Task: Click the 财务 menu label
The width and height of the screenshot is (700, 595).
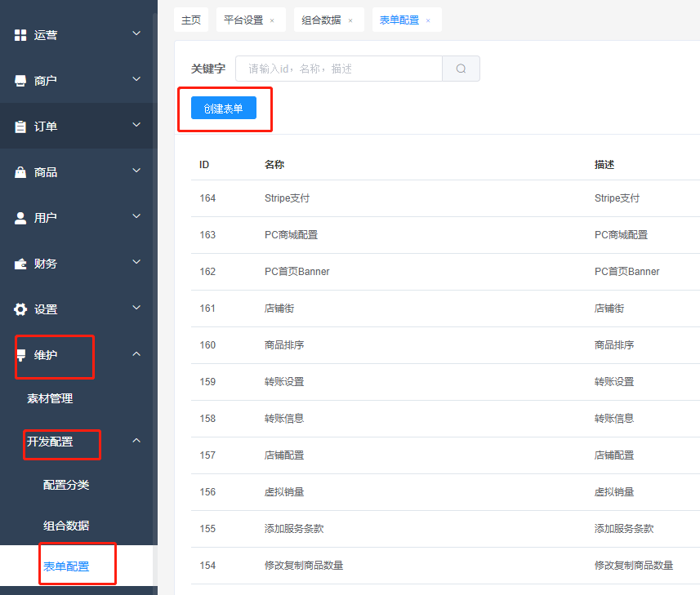Action: (x=46, y=264)
